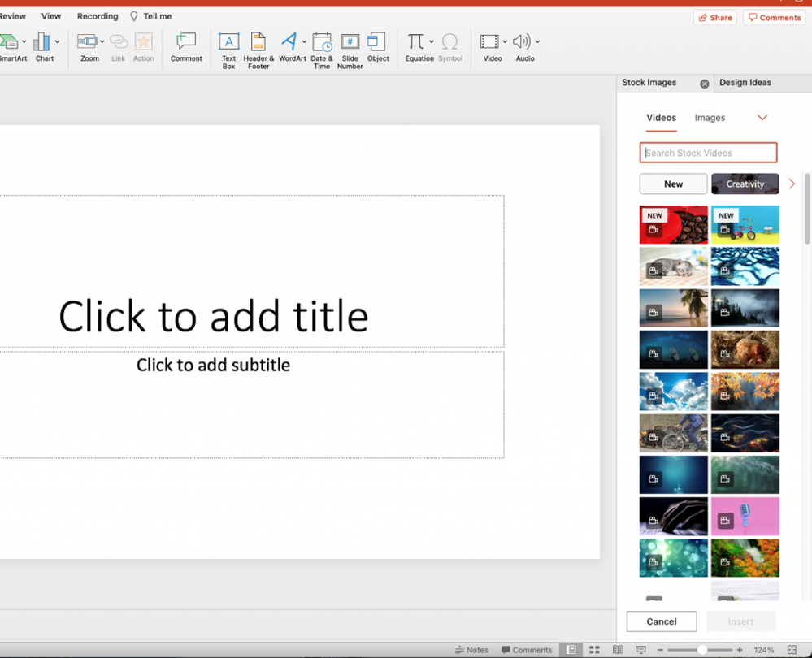The image size is (812, 658).
Task: Insert an Object from the ribbon
Action: [377, 45]
